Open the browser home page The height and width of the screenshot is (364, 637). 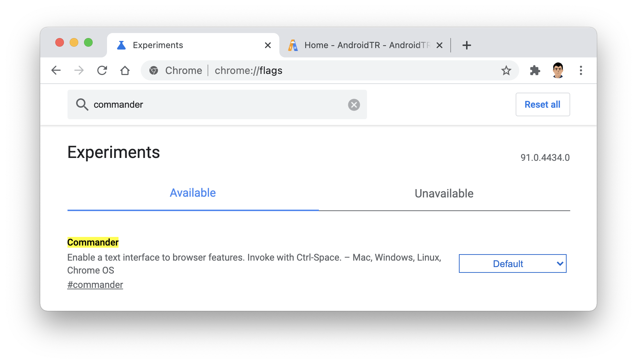(125, 70)
